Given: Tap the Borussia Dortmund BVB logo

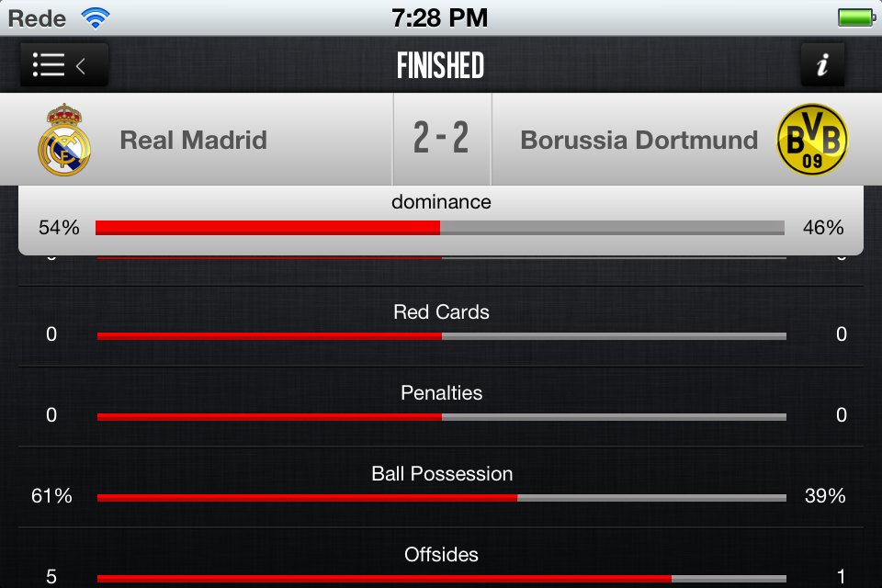Looking at the screenshot, I should pyautogui.click(x=812, y=140).
